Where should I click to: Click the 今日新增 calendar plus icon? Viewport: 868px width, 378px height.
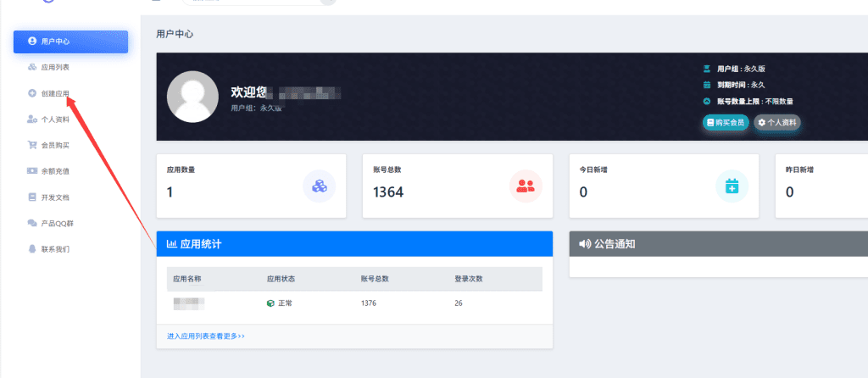732,186
